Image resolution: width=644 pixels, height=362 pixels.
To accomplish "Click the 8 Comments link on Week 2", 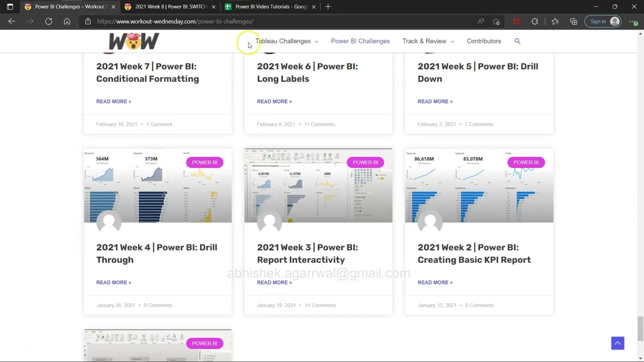I will (x=479, y=305).
